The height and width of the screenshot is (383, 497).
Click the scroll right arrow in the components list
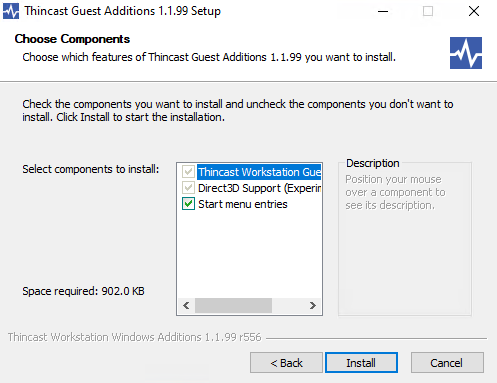click(312, 305)
